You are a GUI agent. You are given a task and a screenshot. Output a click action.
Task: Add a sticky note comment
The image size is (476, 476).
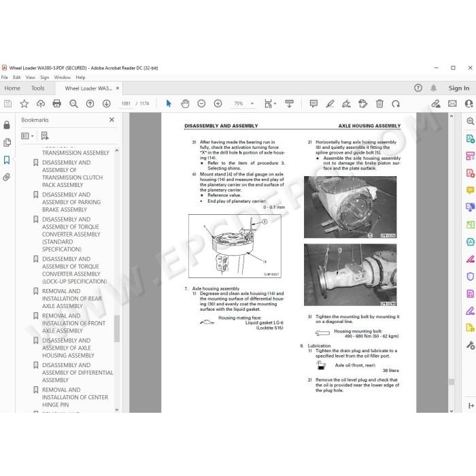click(313, 103)
